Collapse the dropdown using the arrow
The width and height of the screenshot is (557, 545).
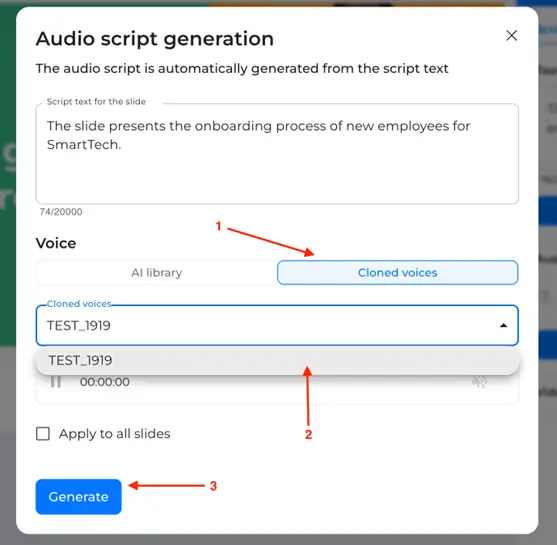coord(503,325)
